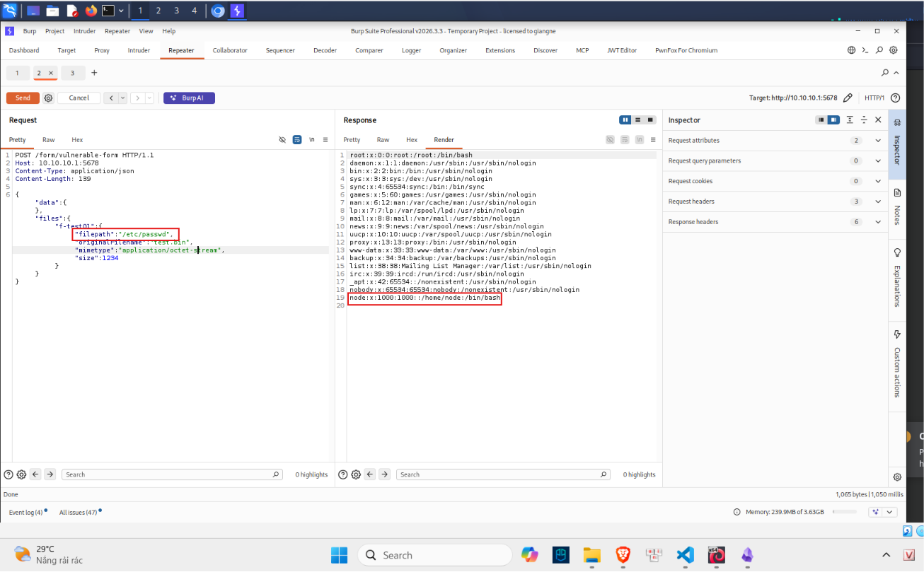Toggle the HTTP/1 protocol selector
Viewport: 924px width, 572px height.
pyautogui.click(x=874, y=98)
